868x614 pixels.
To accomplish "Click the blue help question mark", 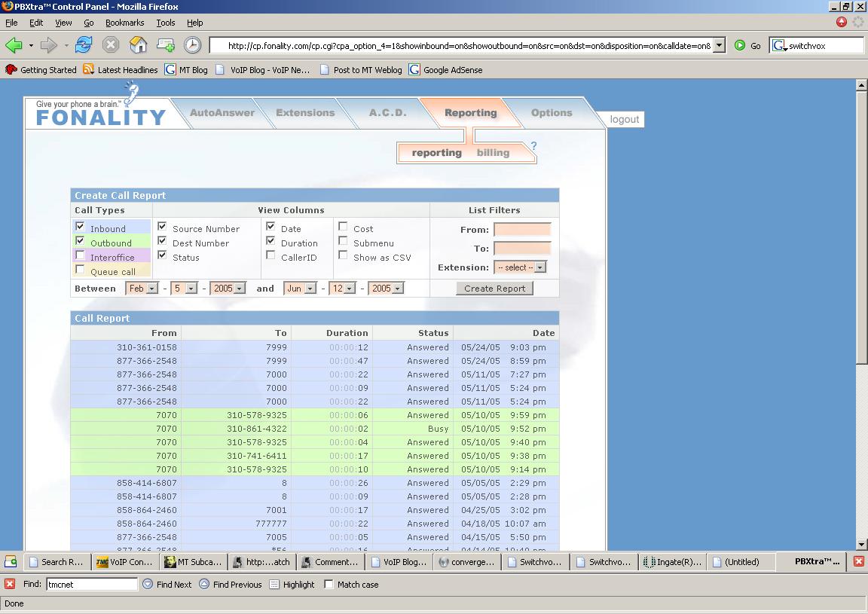I will [x=533, y=146].
